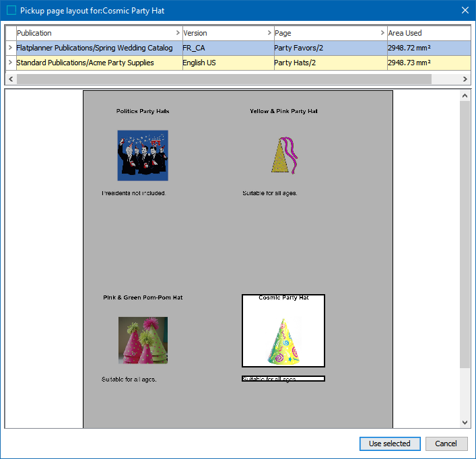Click the Yellow & Pink Party Hat image
This screenshot has width=476, height=459.
click(285, 155)
